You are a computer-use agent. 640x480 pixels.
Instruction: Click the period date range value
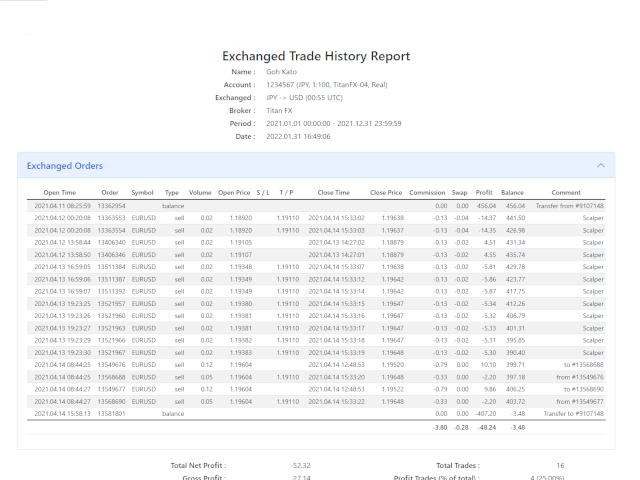(333, 123)
